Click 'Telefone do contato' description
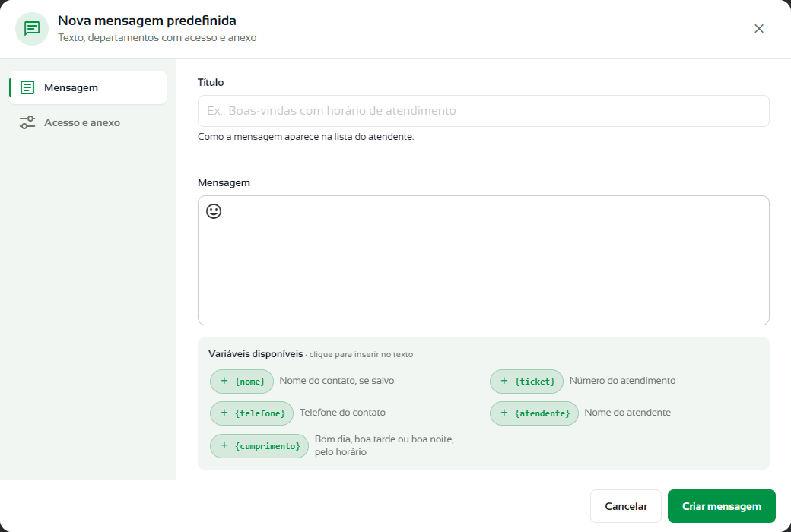This screenshot has width=791, height=532. [342, 413]
